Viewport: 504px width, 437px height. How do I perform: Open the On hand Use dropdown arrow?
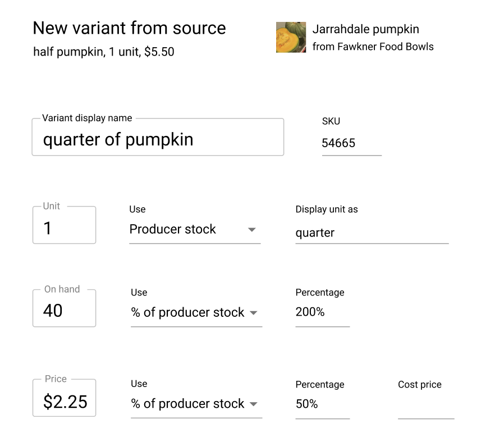(253, 313)
